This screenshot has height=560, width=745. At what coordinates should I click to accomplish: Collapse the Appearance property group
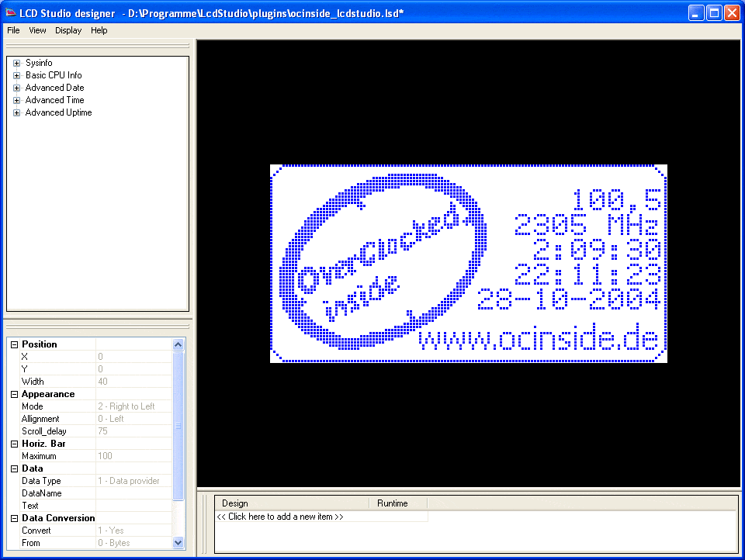(14, 394)
